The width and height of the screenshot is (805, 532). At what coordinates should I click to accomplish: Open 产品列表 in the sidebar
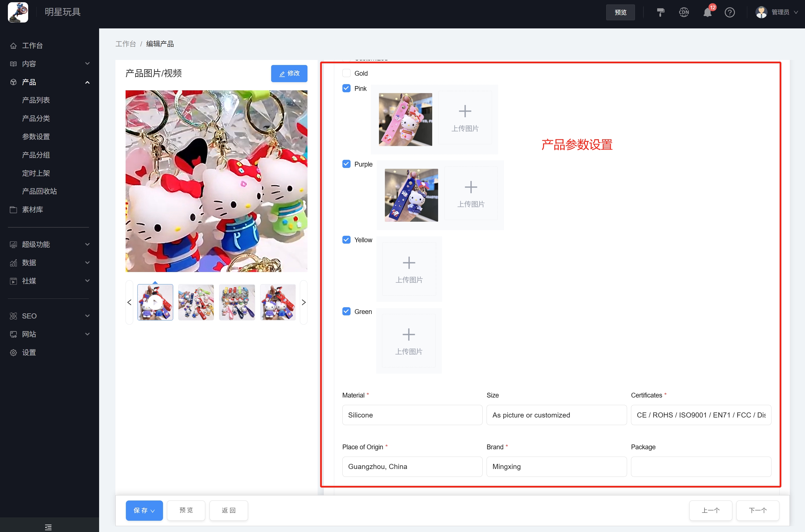click(36, 100)
